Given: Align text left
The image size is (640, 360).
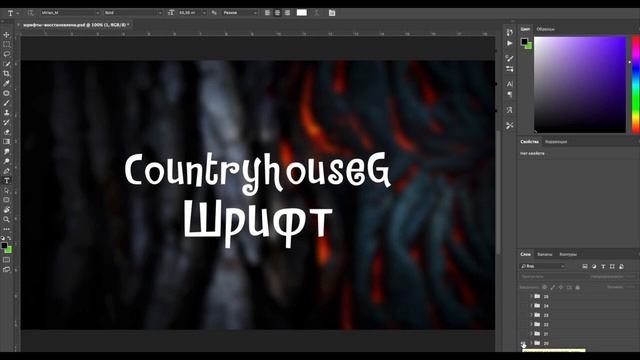Looking at the screenshot, I should (267, 13).
